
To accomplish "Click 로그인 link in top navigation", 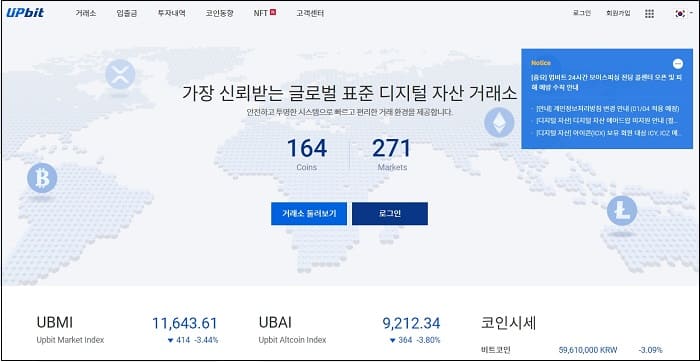I will (x=582, y=13).
